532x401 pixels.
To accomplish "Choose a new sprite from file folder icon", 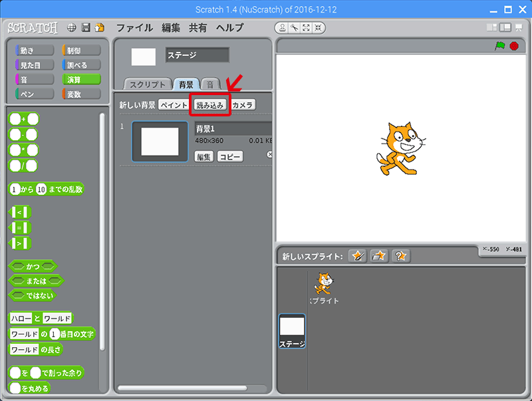I will 379,256.
